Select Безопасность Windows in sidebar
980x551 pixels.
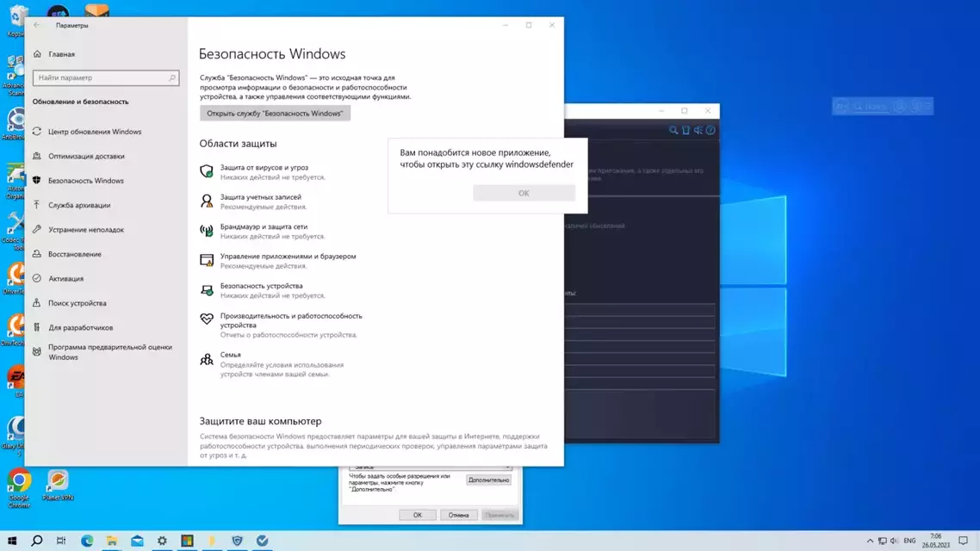click(x=85, y=181)
